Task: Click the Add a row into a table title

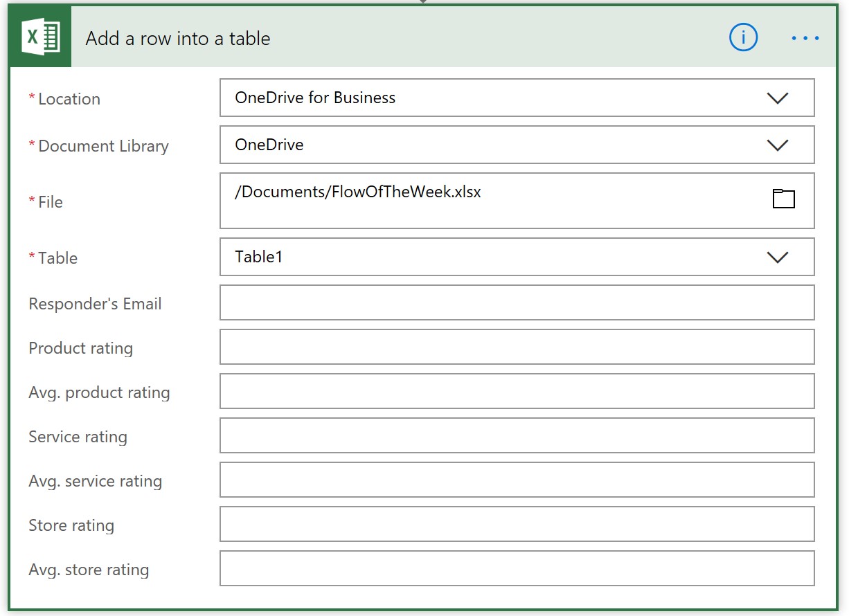Action: (x=176, y=39)
